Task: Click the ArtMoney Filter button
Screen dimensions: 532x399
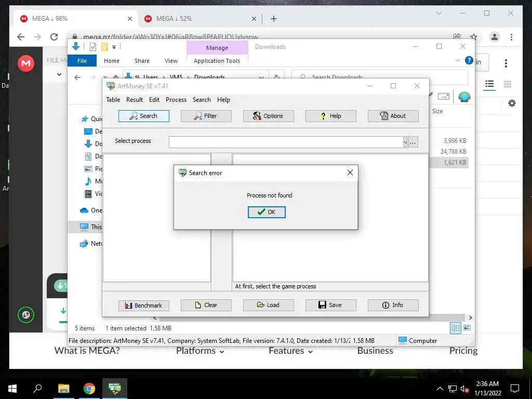Action: 206,116
